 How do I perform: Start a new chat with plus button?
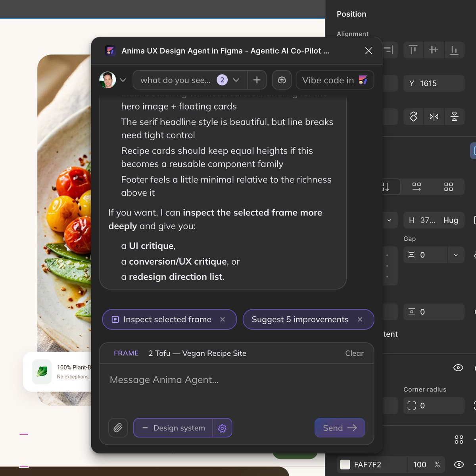257,80
